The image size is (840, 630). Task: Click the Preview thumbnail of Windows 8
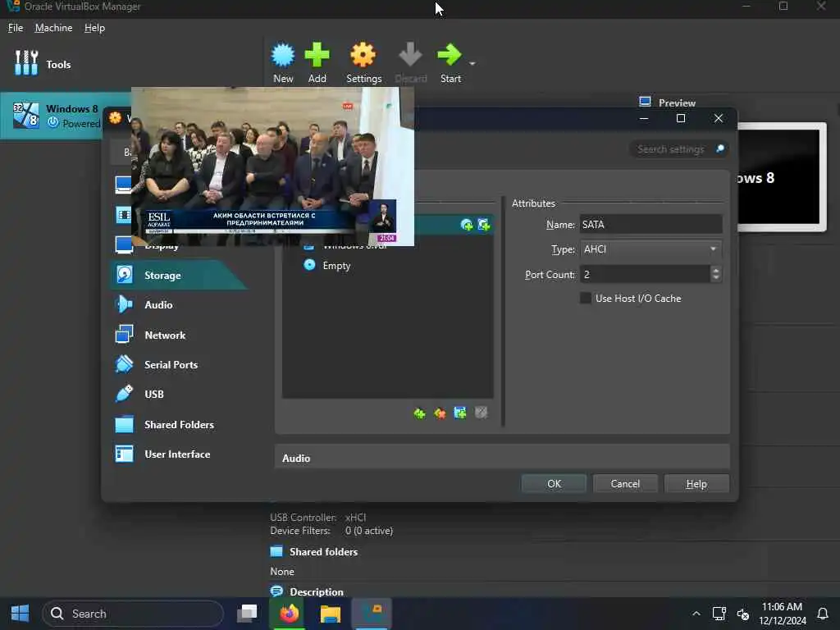[x=782, y=177]
